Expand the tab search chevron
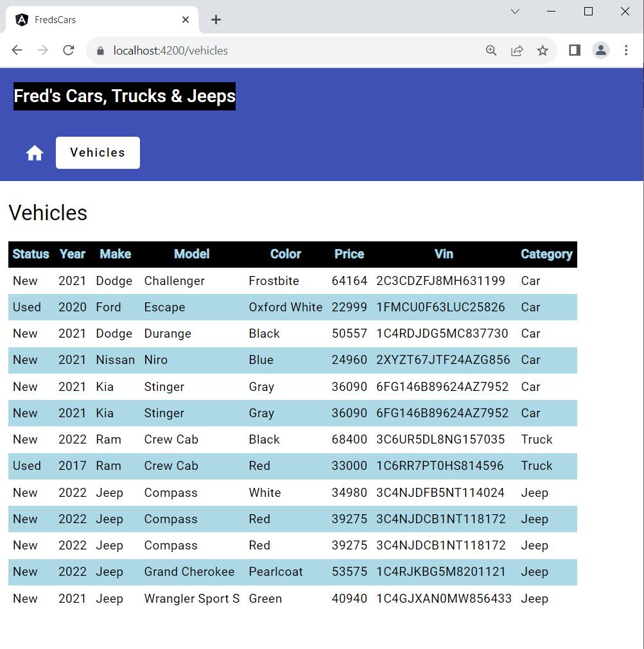 click(x=515, y=12)
